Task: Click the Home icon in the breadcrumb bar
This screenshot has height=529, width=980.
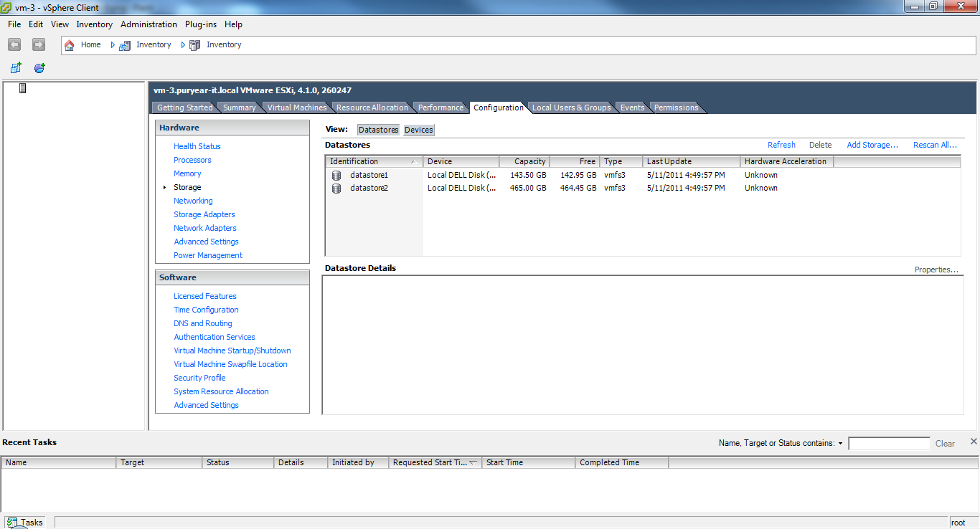Action: pyautogui.click(x=70, y=44)
